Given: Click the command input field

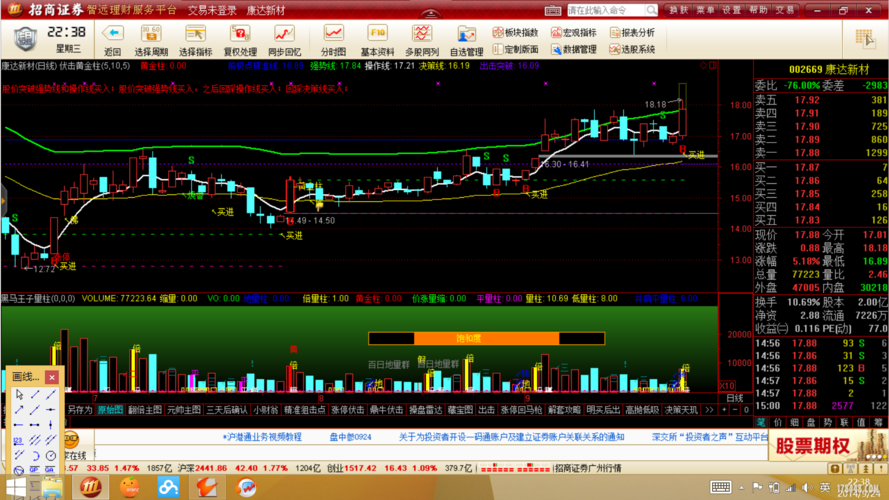Looking at the screenshot, I should pyautogui.click(x=606, y=10).
